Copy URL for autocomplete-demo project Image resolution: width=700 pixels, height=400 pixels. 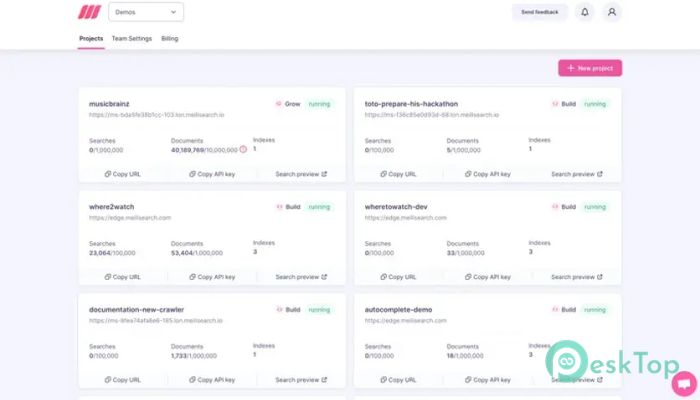(398, 380)
